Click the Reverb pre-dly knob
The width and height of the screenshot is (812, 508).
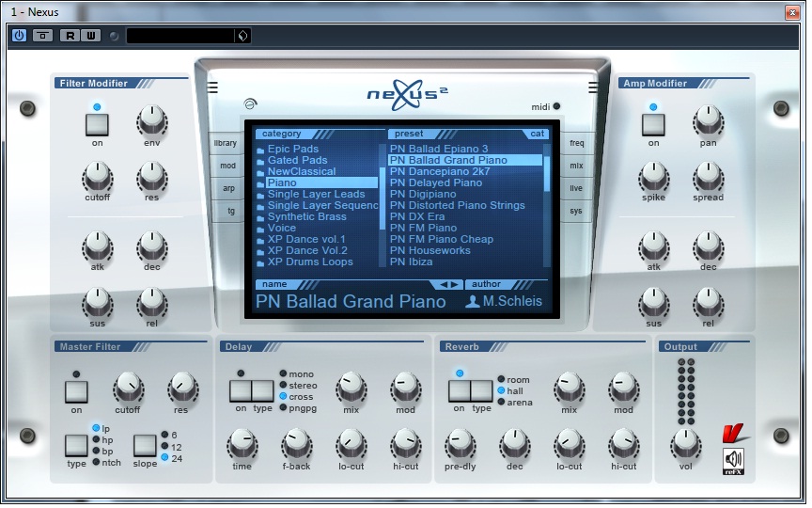coord(460,445)
